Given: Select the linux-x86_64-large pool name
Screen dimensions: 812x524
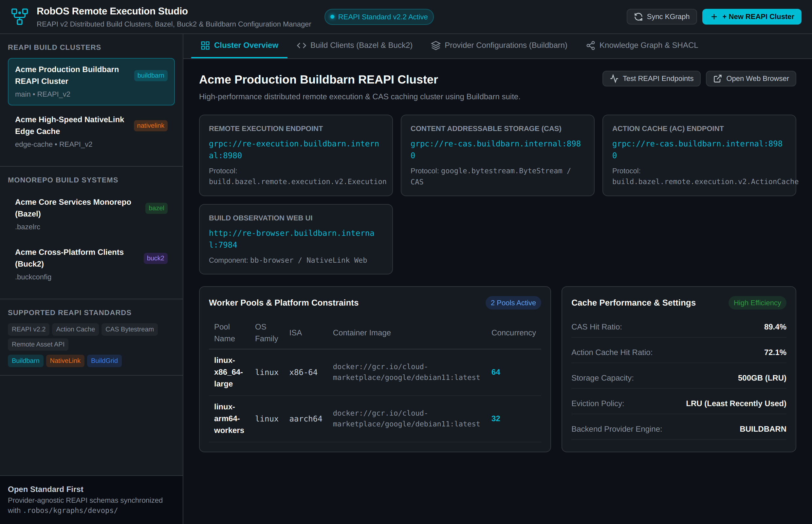Looking at the screenshot, I should coord(229,372).
